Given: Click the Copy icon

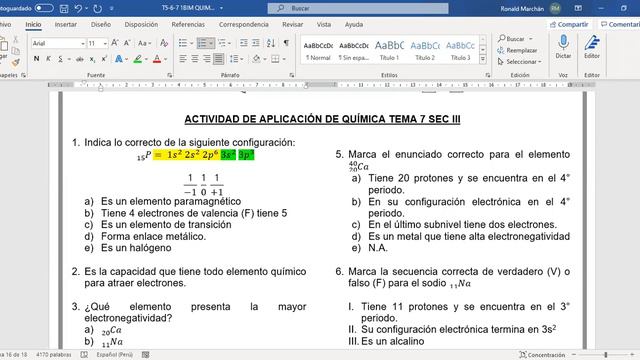Looking at the screenshot, I should (16, 51).
